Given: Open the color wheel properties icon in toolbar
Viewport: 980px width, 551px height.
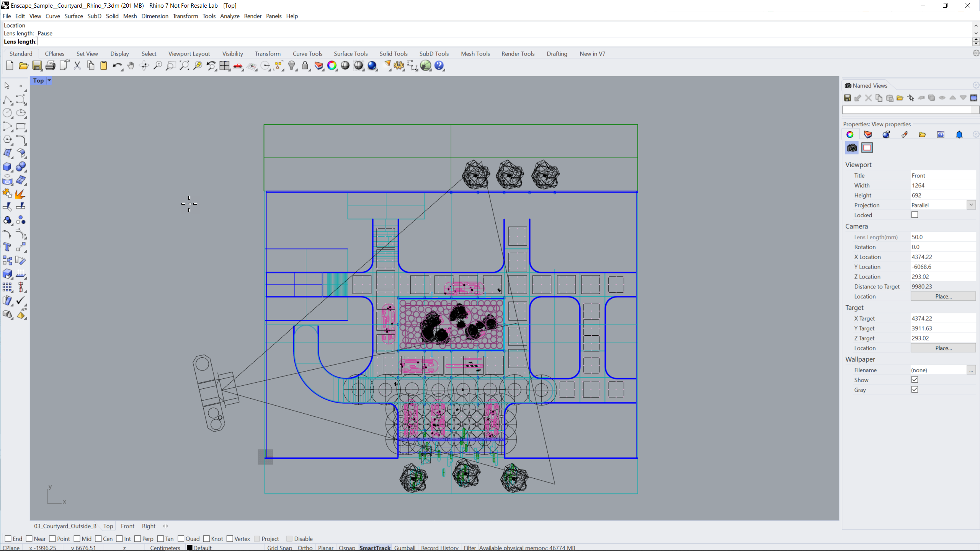Looking at the screenshot, I should [332, 66].
